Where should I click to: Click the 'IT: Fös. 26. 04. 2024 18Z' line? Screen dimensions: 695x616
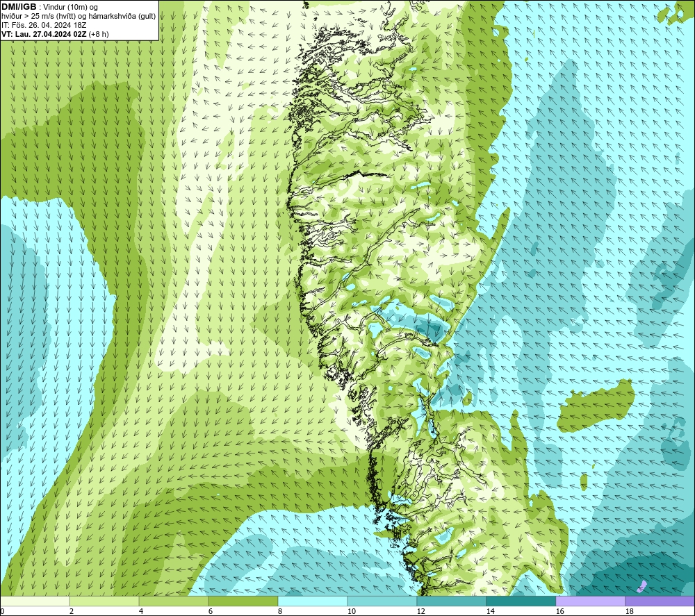pos(44,25)
